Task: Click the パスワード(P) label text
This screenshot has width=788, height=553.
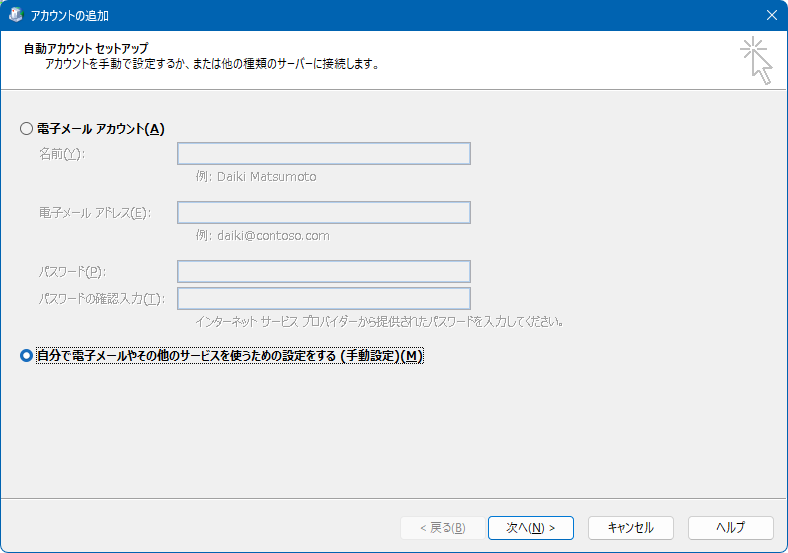Action: click(72, 272)
